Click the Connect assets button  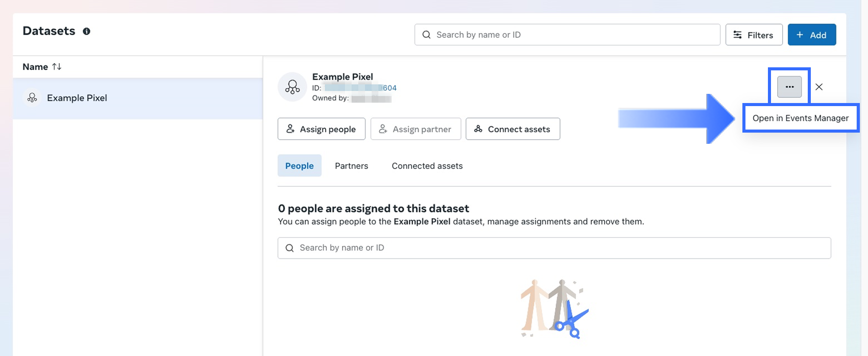(x=513, y=129)
